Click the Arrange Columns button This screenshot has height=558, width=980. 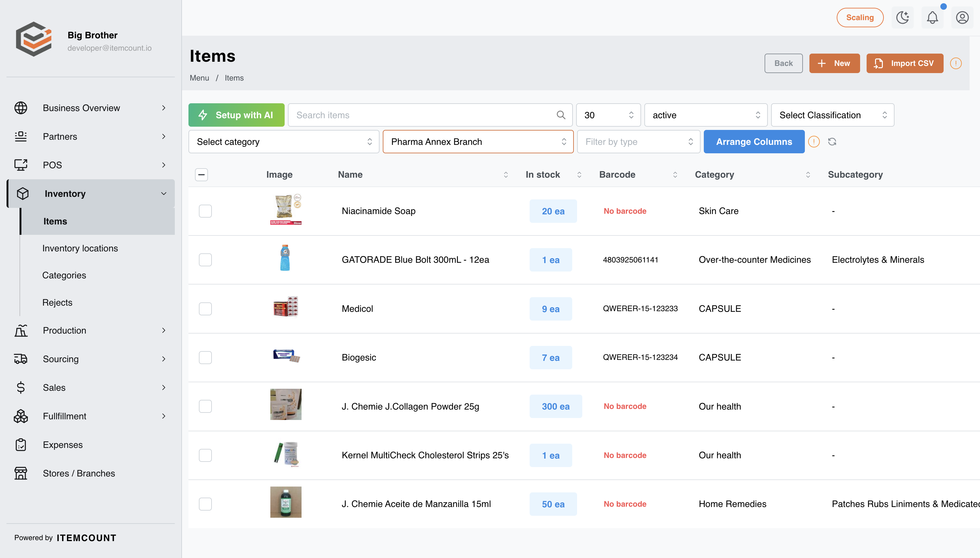pyautogui.click(x=754, y=142)
